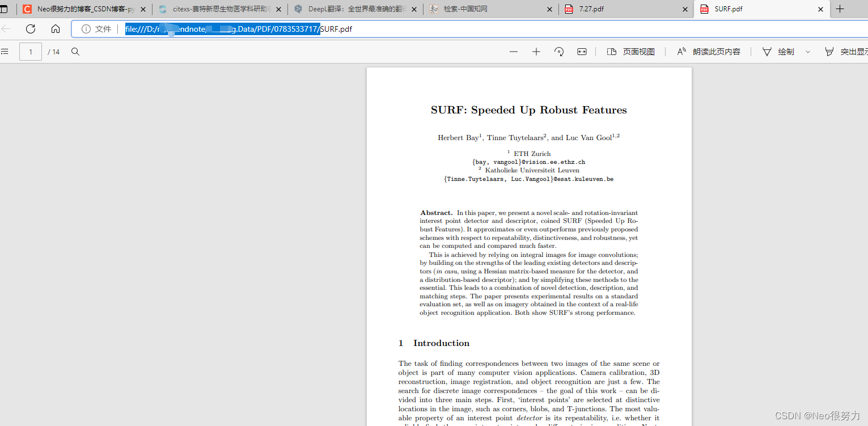The height and width of the screenshot is (426, 868).
Task: Select the 突出显示 highlight tool
Action: [846, 52]
